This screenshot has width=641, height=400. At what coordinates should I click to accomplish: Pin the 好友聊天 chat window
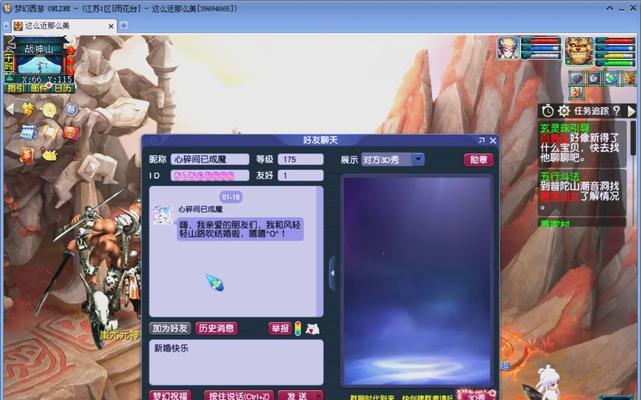(x=482, y=140)
